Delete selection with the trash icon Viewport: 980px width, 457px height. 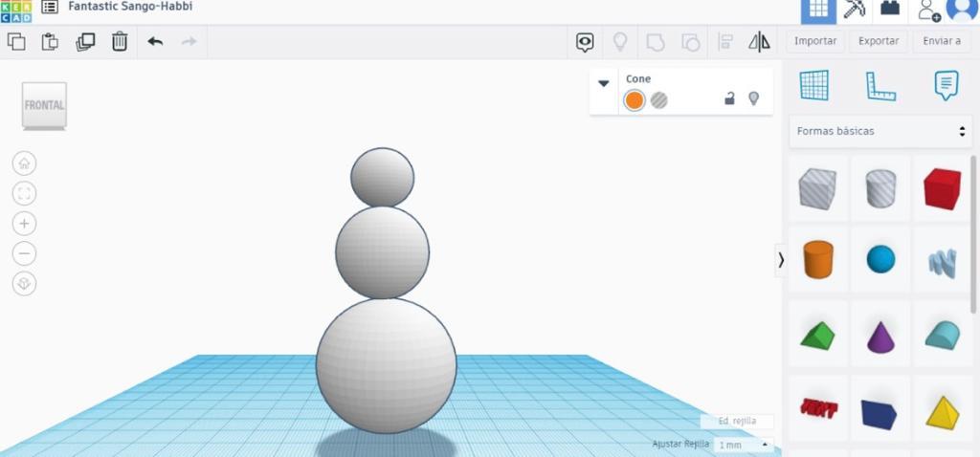(x=120, y=42)
